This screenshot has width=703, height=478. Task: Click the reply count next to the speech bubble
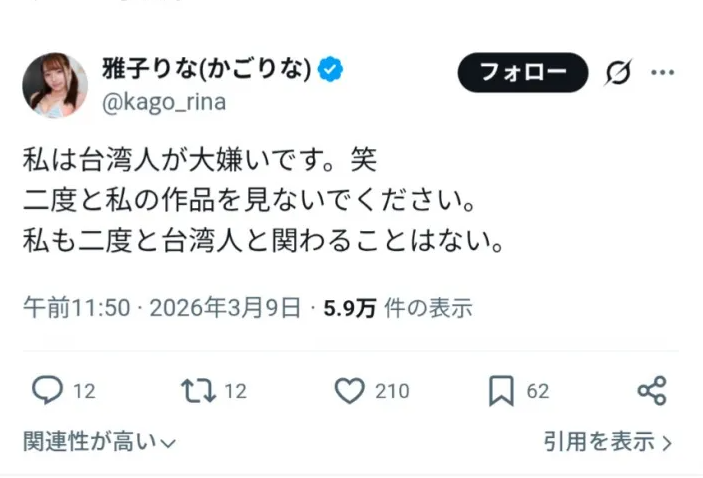(x=84, y=391)
